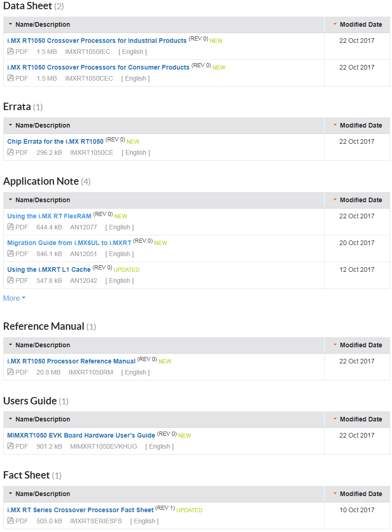Select English for the IMXRTSERIESFS fact sheet

pos(144,521)
